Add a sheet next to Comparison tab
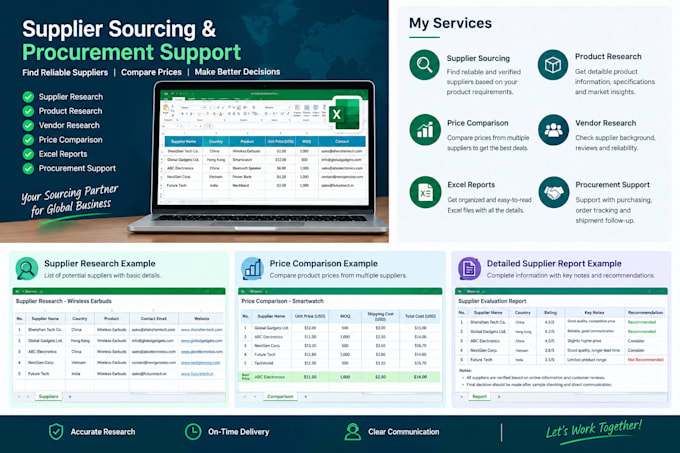The image size is (680, 453). [x=306, y=396]
